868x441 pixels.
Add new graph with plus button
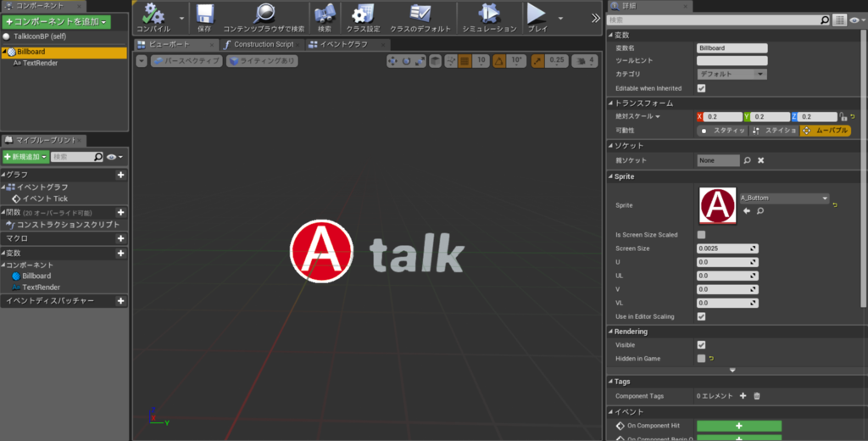[x=120, y=175]
